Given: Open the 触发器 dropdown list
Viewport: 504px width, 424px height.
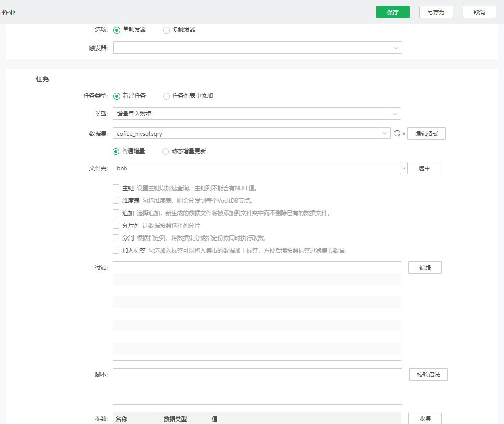Looking at the screenshot, I should click(396, 48).
